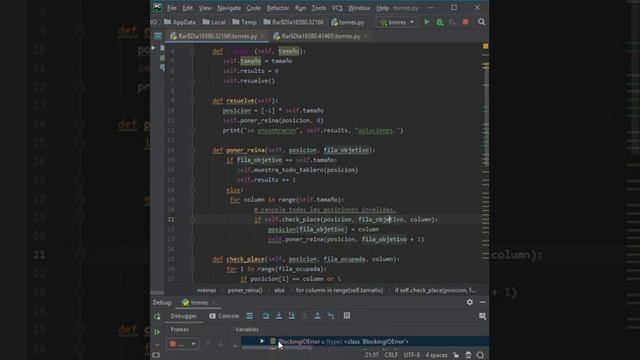Open the 4 spaces indent selector

click(436, 355)
